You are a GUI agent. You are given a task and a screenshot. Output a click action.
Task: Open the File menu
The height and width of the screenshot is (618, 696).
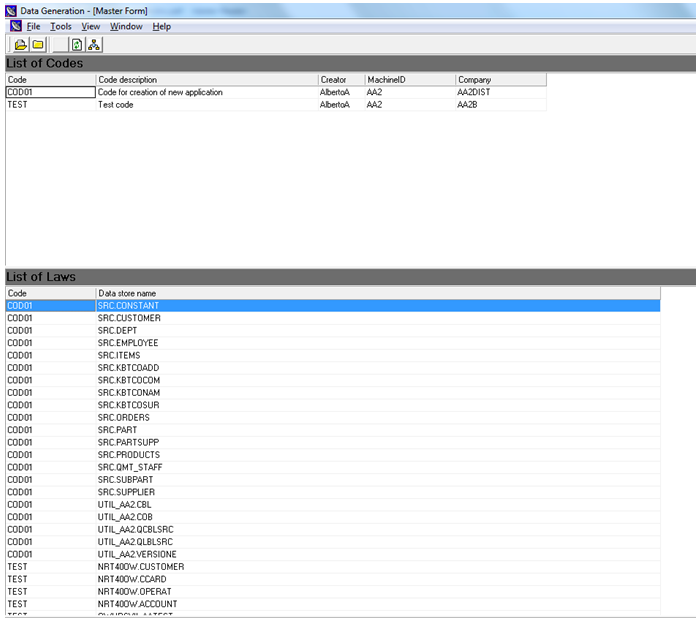[x=33, y=27]
